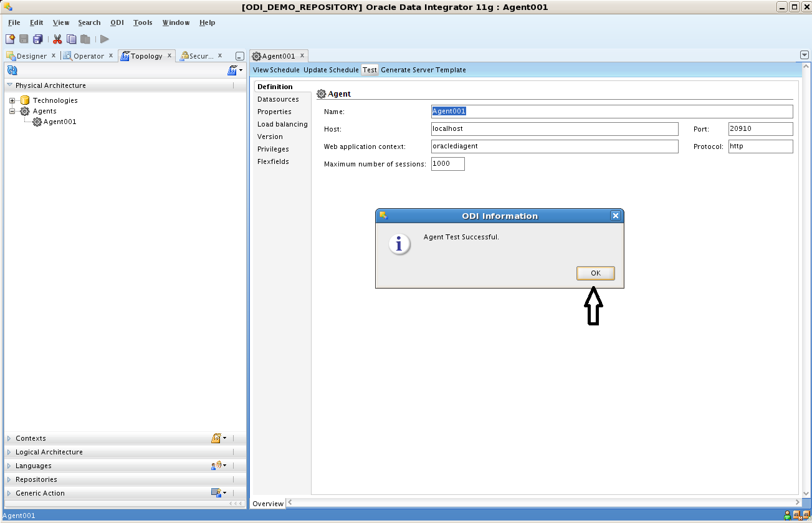
Task: Collapse the Agents tree node
Action: [13, 111]
